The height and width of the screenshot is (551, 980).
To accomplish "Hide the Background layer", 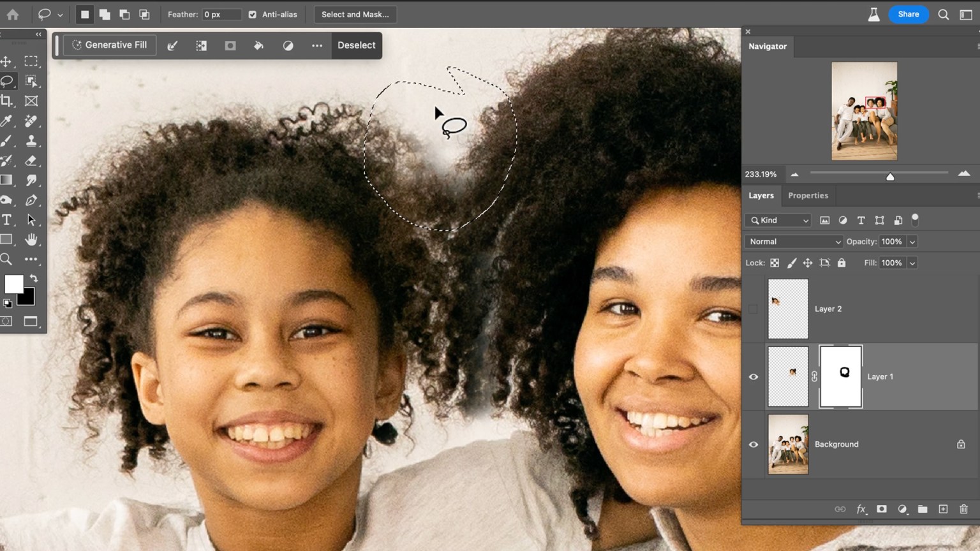I will tap(753, 444).
